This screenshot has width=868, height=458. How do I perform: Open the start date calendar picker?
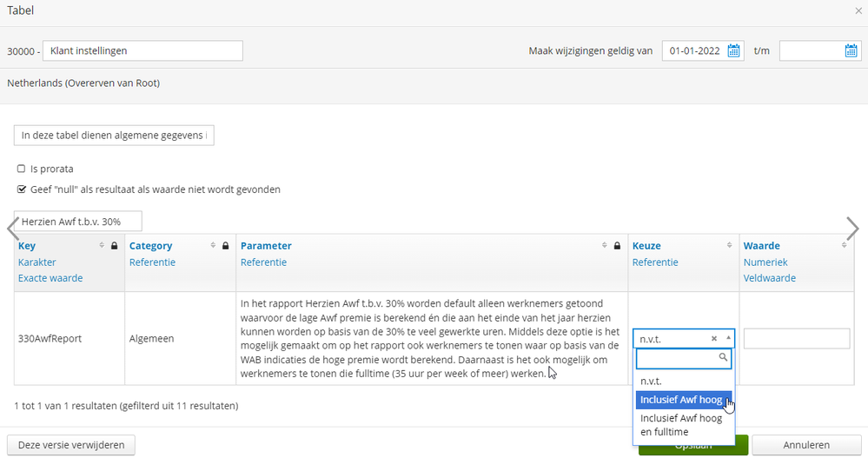pyautogui.click(x=734, y=51)
